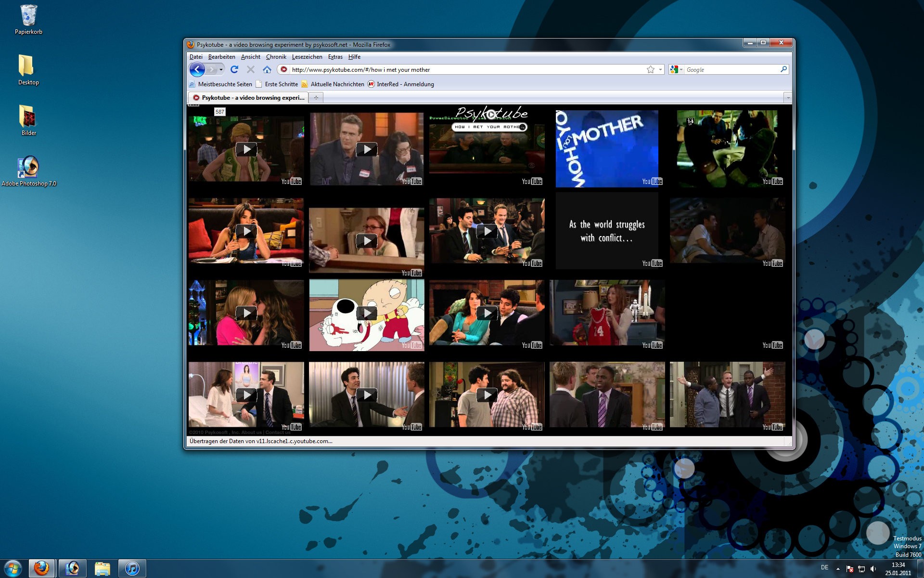
Task: Open thumbnail of three men with outstretched arms
Action: coord(728,394)
